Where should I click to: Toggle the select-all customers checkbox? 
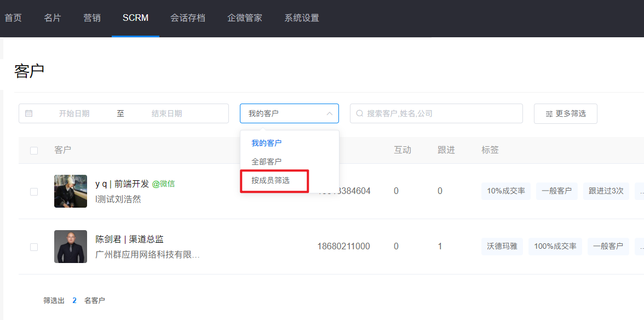(34, 150)
